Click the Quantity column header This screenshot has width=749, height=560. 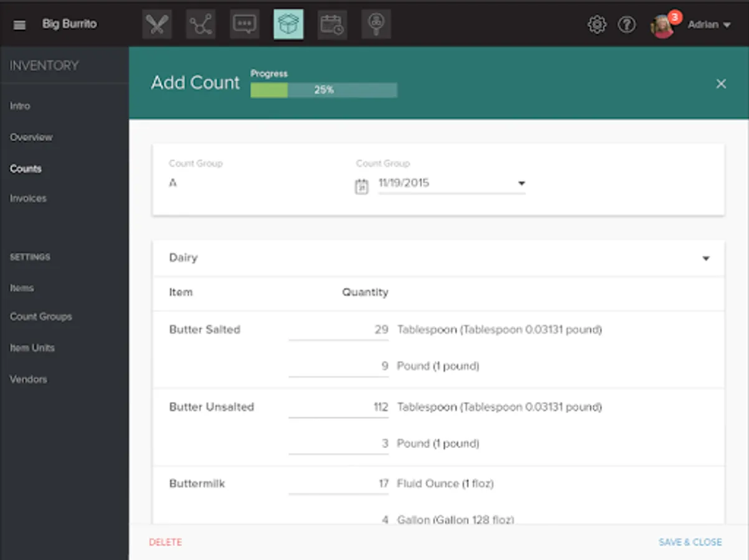coord(365,292)
